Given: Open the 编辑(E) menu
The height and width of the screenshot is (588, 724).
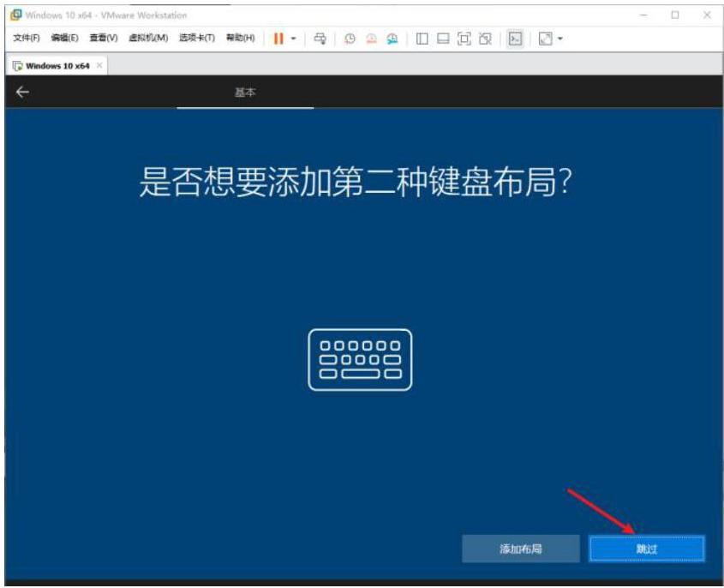Looking at the screenshot, I should click(64, 39).
